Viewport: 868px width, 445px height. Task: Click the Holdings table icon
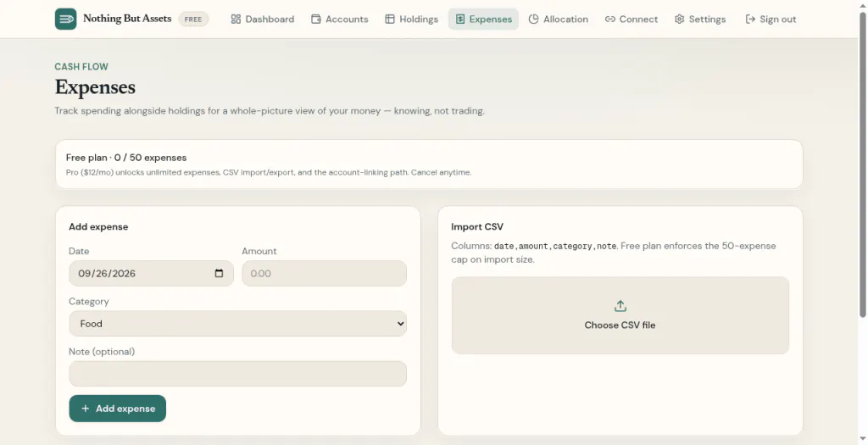pyautogui.click(x=390, y=19)
